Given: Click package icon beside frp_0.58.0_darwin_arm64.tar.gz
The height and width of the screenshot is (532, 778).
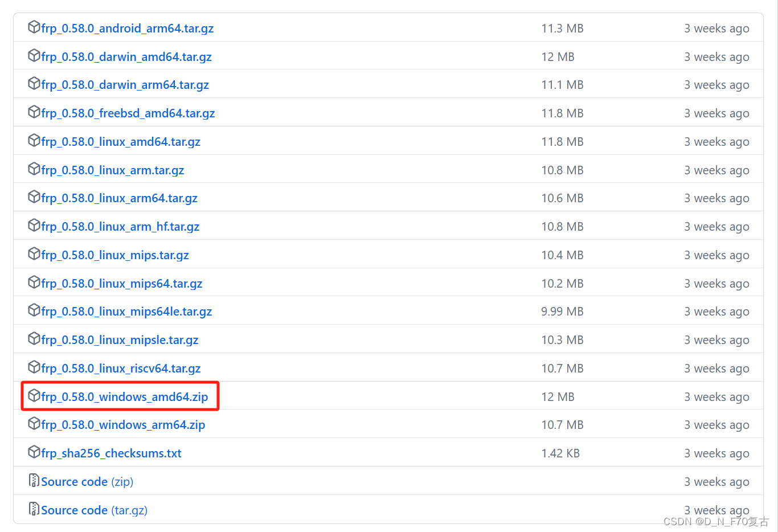Looking at the screenshot, I should click(x=34, y=83).
